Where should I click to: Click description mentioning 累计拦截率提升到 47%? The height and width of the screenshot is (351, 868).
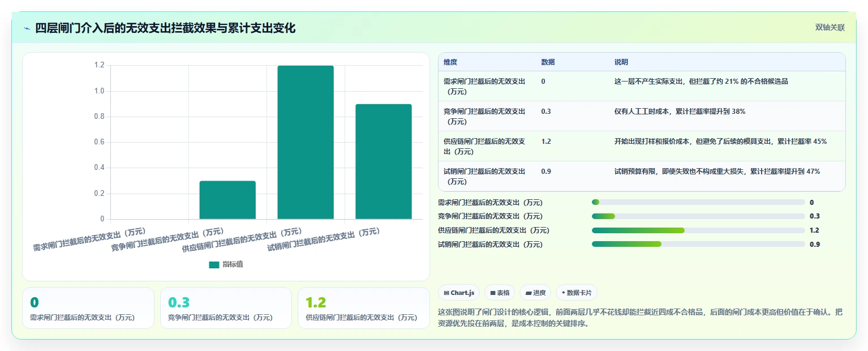tap(717, 172)
